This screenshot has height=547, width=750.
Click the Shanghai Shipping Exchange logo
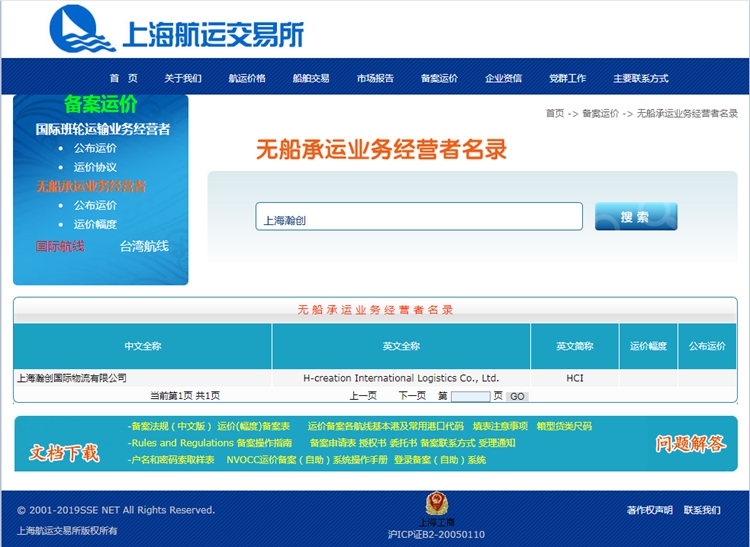[176, 30]
